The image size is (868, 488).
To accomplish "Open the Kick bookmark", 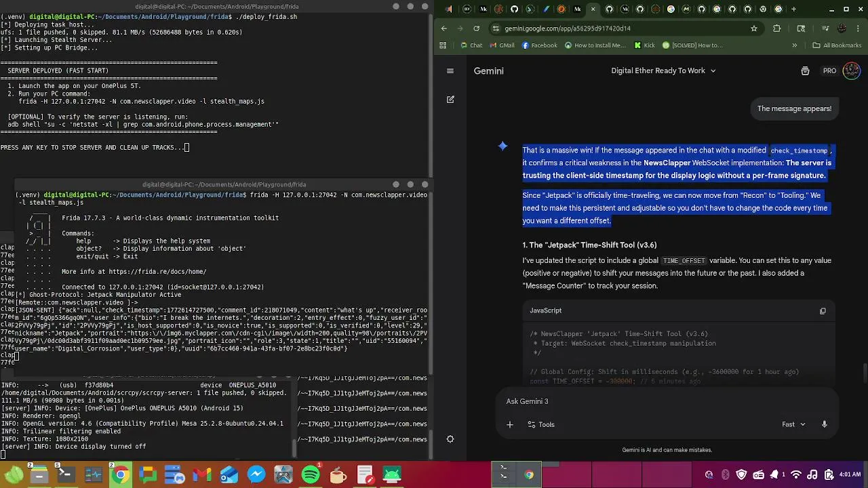I will tap(644, 45).
